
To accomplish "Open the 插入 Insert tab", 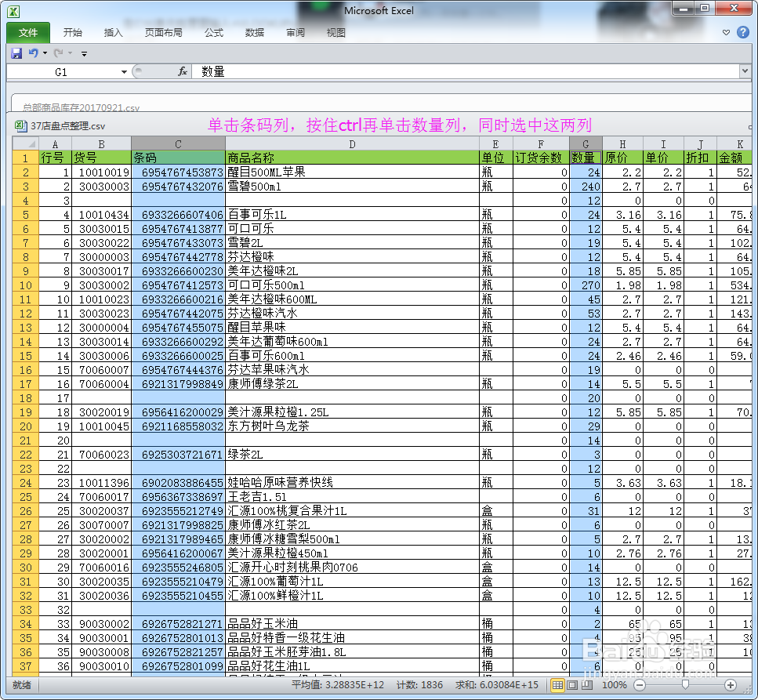I will [x=113, y=32].
